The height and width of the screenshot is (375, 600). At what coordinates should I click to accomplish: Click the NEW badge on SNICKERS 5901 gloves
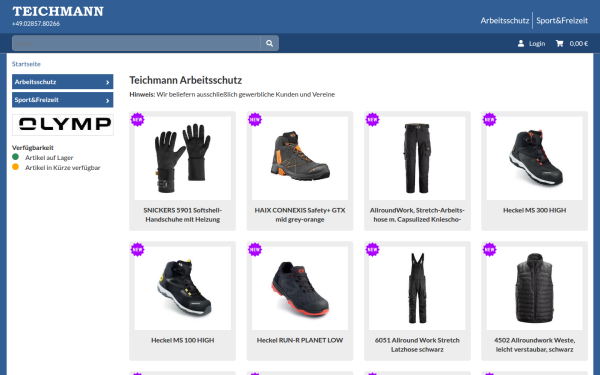coord(137,119)
